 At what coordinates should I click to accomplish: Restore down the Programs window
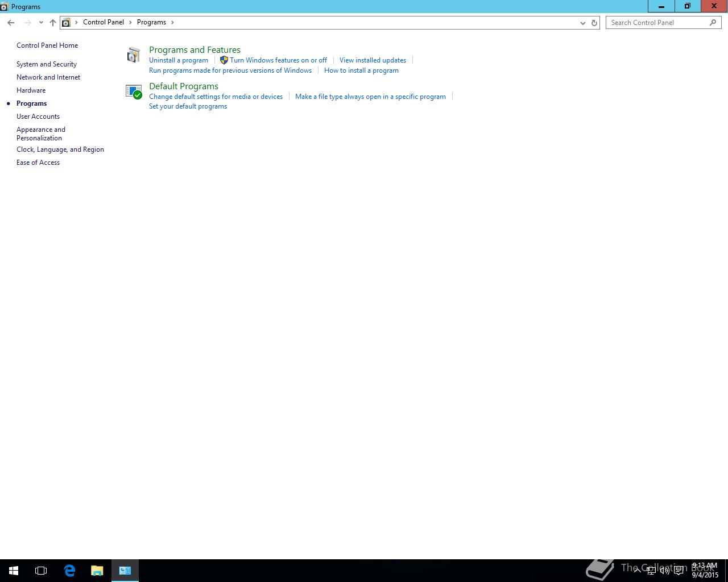[688, 6]
